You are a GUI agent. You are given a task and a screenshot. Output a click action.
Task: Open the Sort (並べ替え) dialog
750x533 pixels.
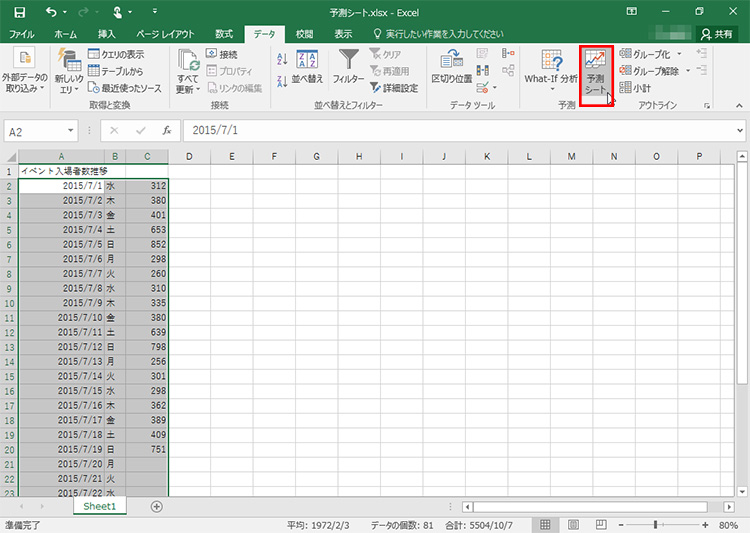point(307,68)
